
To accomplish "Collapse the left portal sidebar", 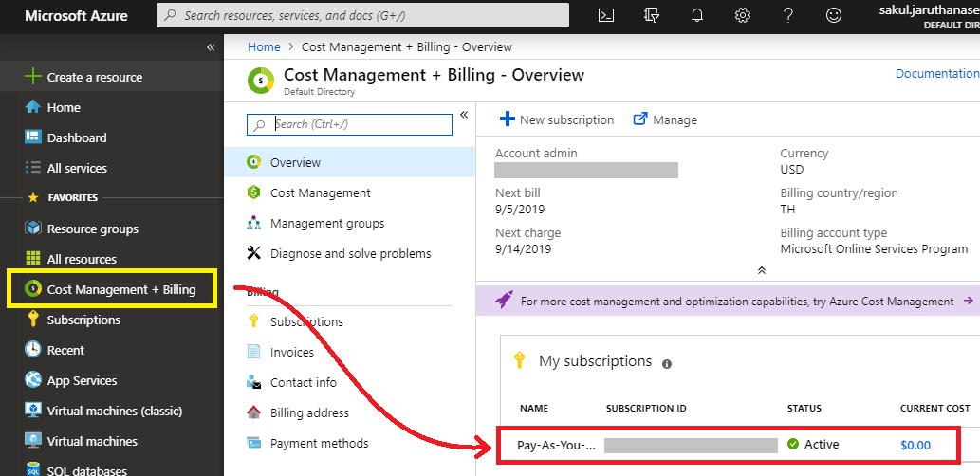I will pyautogui.click(x=211, y=47).
